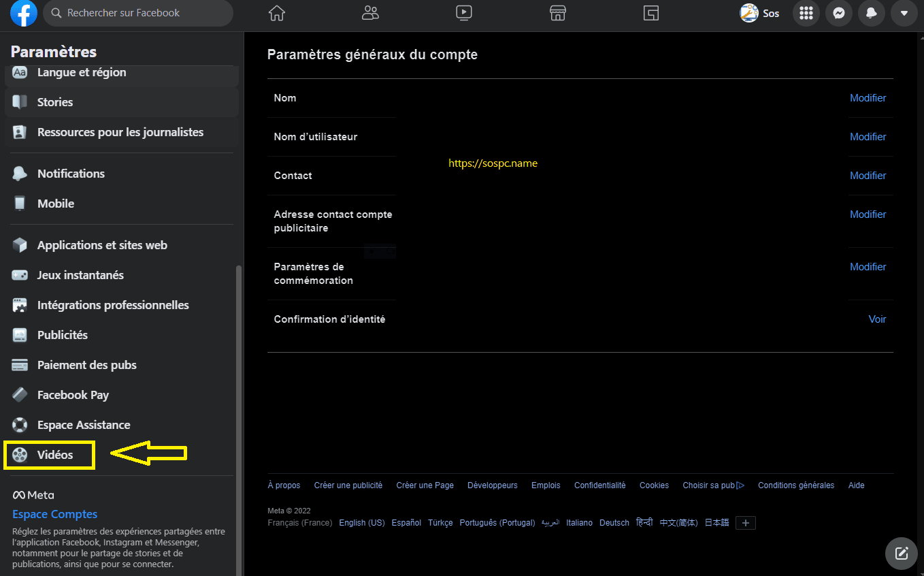Click the Paiement des pubs card icon

[x=20, y=365]
